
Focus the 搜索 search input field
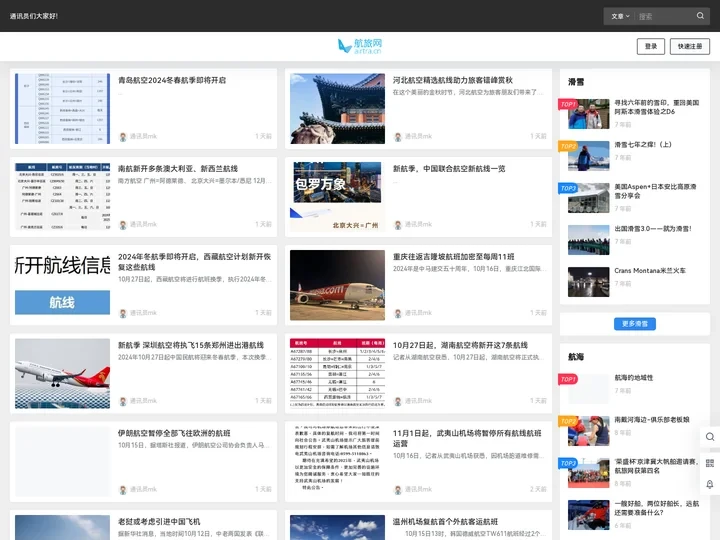[x=664, y=16]
